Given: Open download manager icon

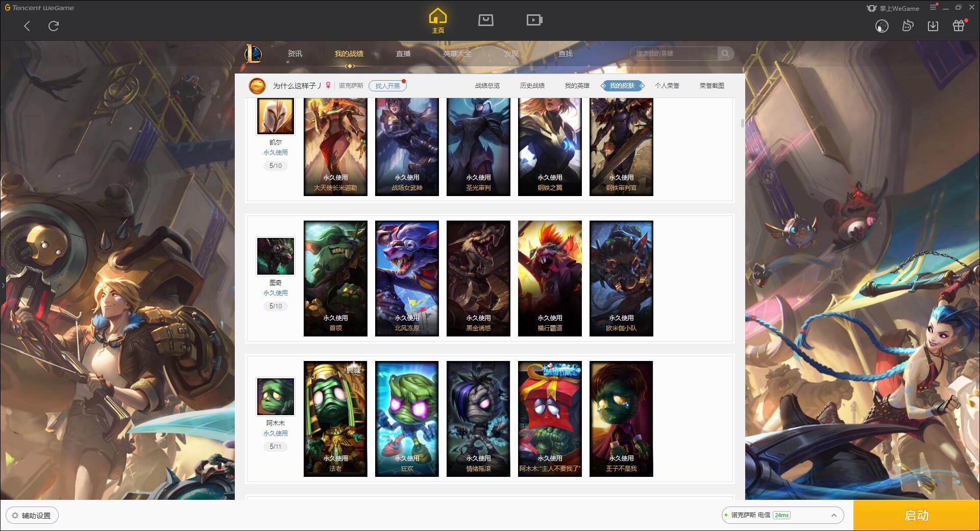Looking at the screenshot, I should tap(933, 26).
